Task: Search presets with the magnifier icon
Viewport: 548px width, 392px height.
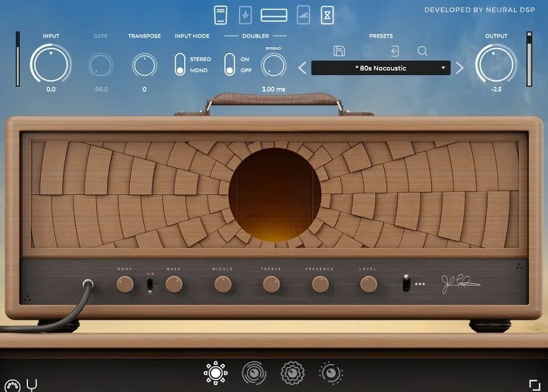Action: click(422, 52)
